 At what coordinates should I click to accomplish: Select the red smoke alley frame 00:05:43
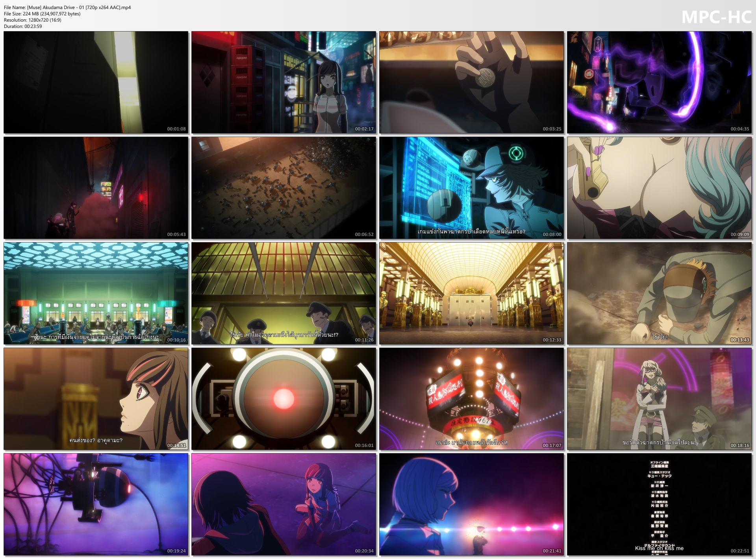[96, 188]
